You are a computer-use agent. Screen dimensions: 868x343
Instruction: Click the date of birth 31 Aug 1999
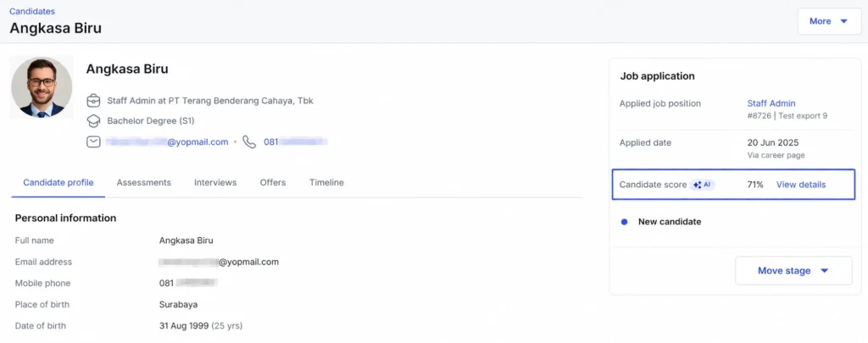pos(184,326)
